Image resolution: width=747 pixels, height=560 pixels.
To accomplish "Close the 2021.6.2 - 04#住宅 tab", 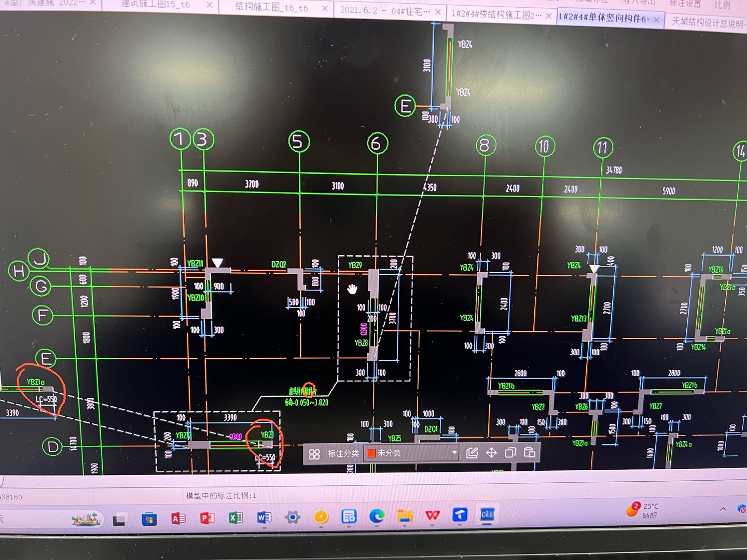I will click(x=438, y=12).
